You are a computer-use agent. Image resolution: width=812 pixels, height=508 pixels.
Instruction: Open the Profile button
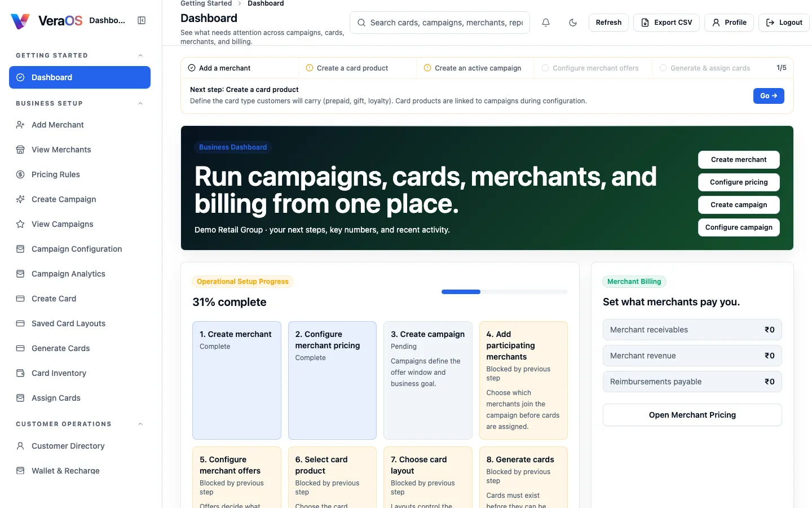click(729, 23)
